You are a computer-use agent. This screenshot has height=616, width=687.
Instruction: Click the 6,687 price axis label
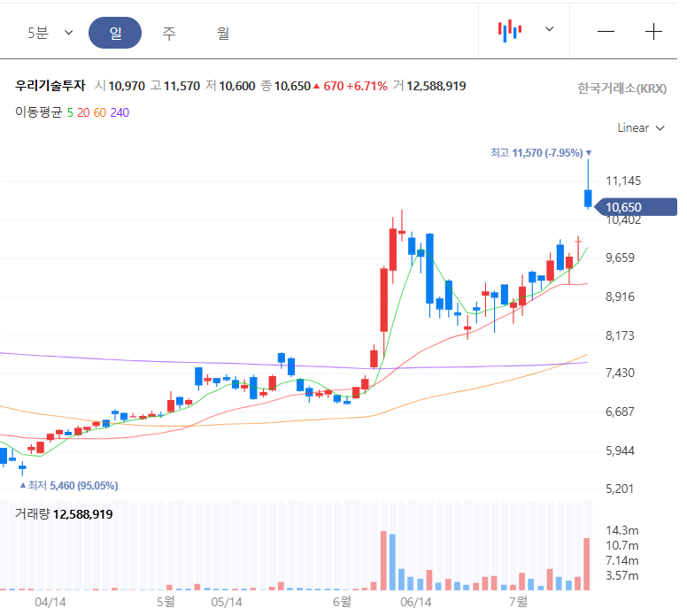620,412
